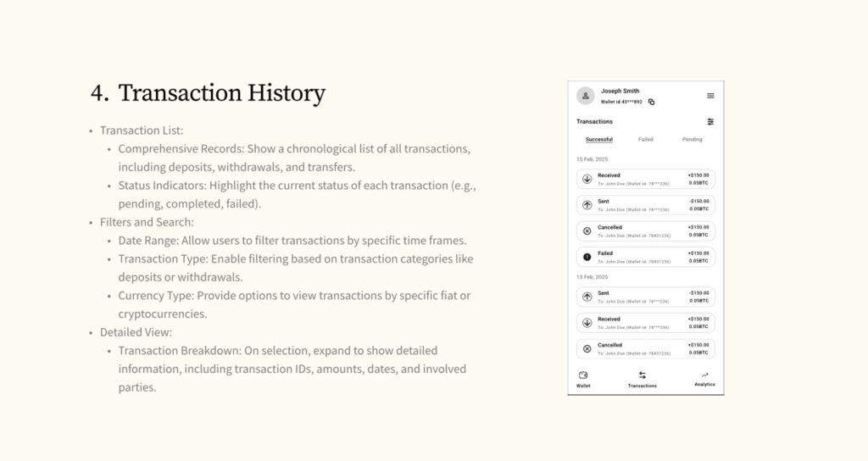Open the Wallet nav icon
Screen dimensions: 868x461
click(x=583, y=375)
